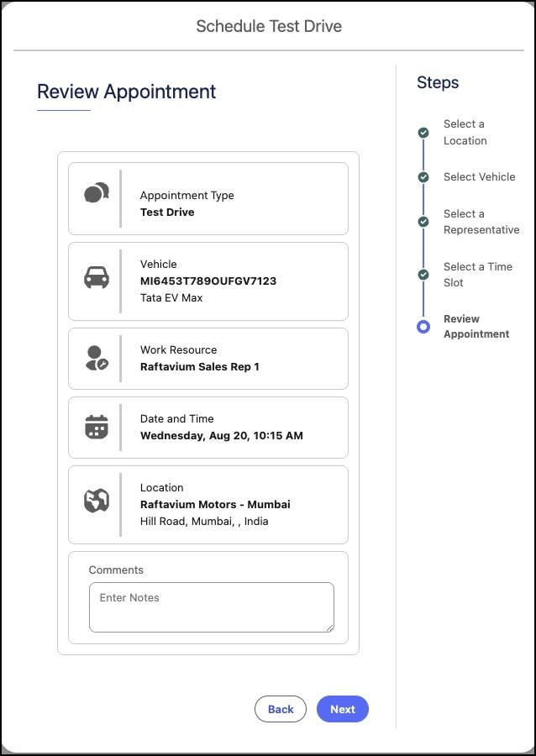The height and width of the screenshot is (756, 536).
Task: Click the Test Drive appointment type value
Action: (x=167, y=213)
